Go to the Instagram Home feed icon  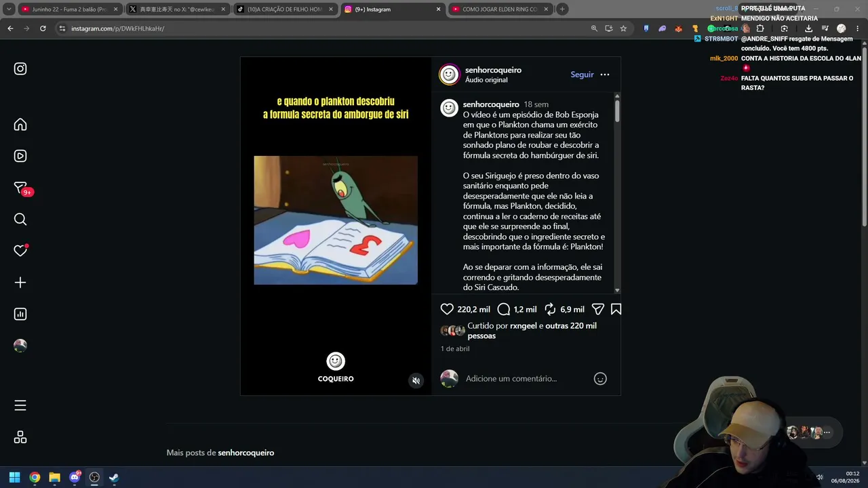coord(20,125)
